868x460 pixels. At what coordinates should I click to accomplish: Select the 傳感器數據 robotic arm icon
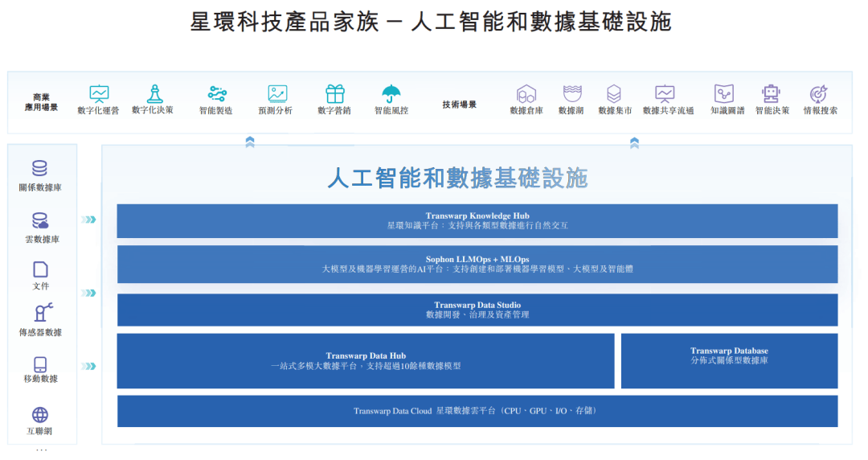[x=40, y=314]
